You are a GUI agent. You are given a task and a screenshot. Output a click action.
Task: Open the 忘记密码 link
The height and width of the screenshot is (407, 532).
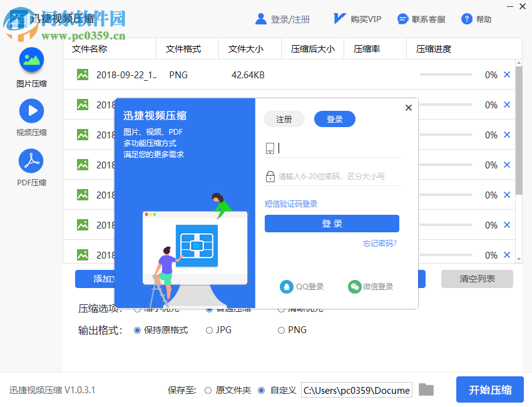click(381, 244)
